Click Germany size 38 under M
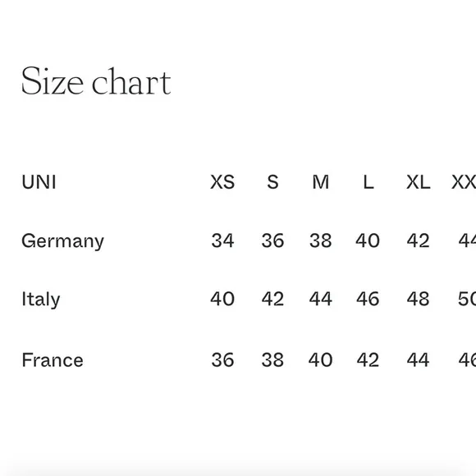This screenshot has width=476, height=476. [x=321, y=240]
